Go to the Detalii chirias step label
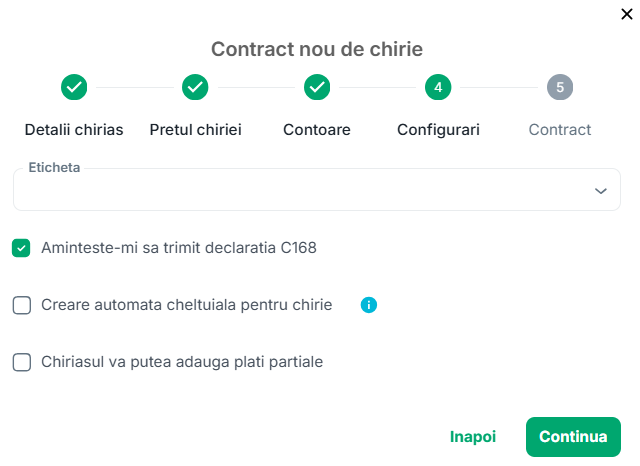This screenshot has width=640, height=466. (74, 130)
